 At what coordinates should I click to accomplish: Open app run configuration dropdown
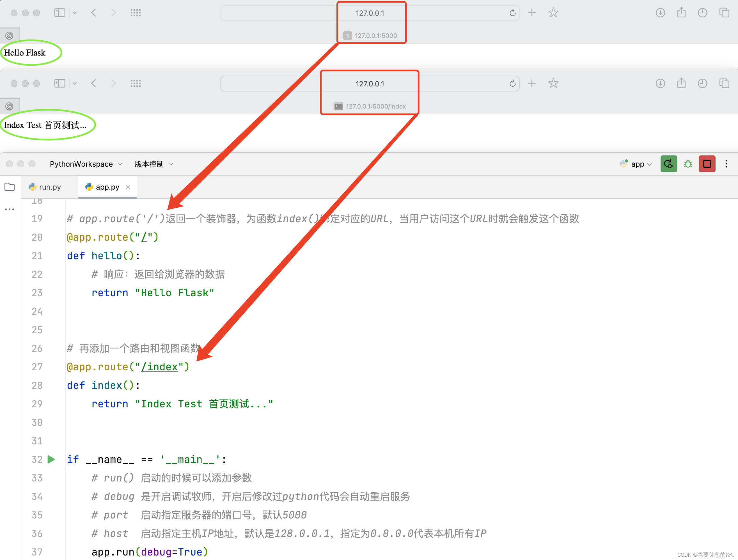(x=635, y=164)
